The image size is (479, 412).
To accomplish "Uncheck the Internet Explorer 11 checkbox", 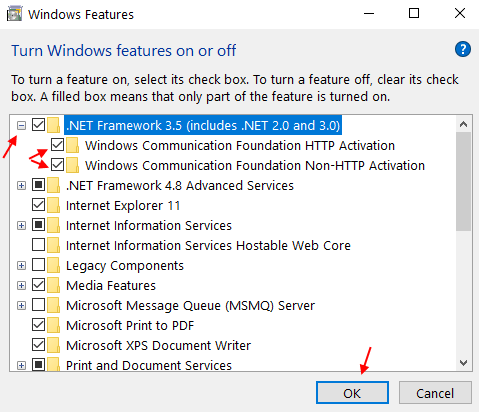I will 38,205.
